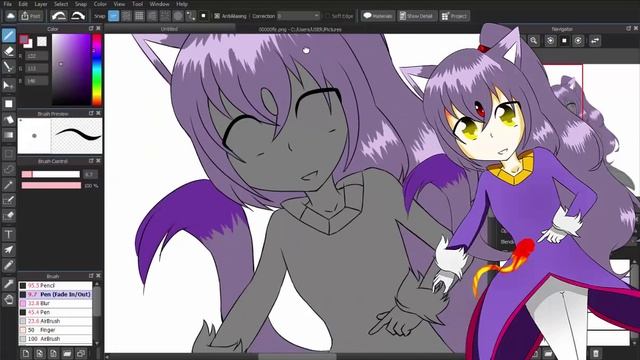
Task: Open the View menu
Action: (119, 4)
